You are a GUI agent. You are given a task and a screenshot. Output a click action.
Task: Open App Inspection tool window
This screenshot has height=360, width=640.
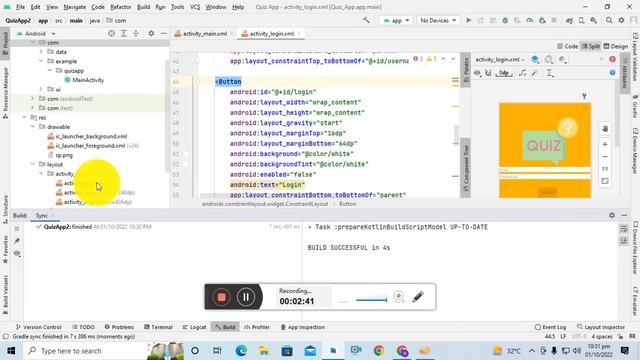pos(302,327)
